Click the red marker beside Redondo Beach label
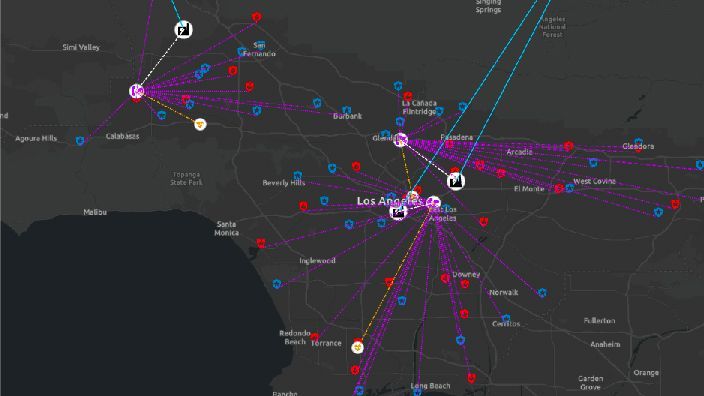This screenshot has height=396, width=704. pyautogui.click(x=315, y=337)
